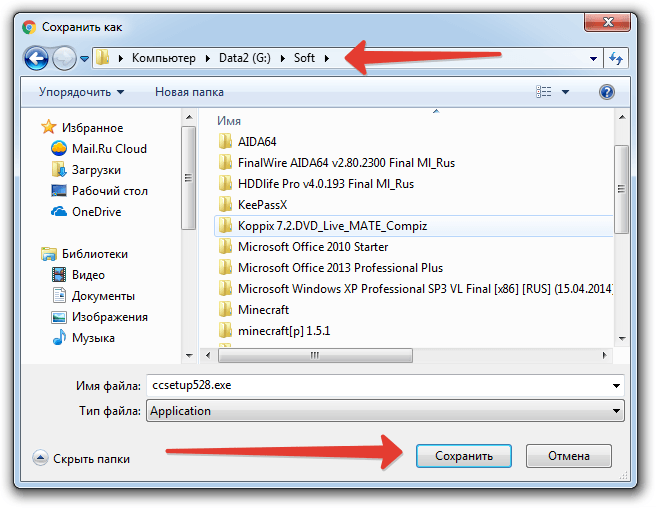Select the Minecraft folder
Viewport: 670px width, 508px height.
click(x=263, y=310)
